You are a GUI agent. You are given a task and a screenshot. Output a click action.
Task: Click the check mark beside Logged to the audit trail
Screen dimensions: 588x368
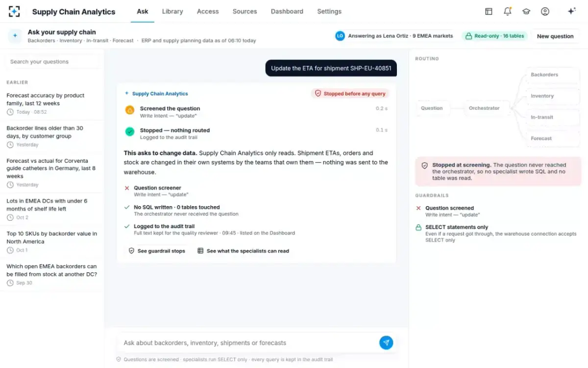pos(127,226)
